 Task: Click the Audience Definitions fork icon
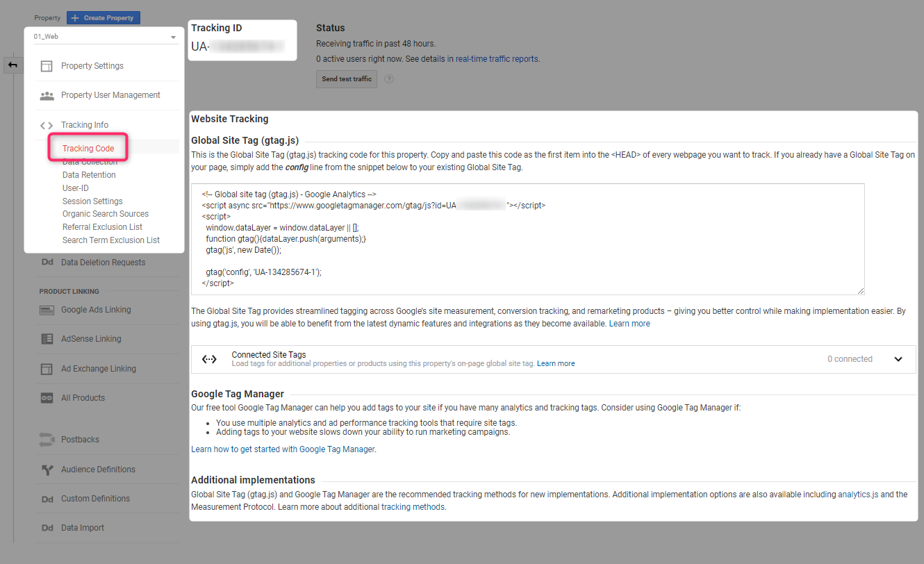click(47, 470)
